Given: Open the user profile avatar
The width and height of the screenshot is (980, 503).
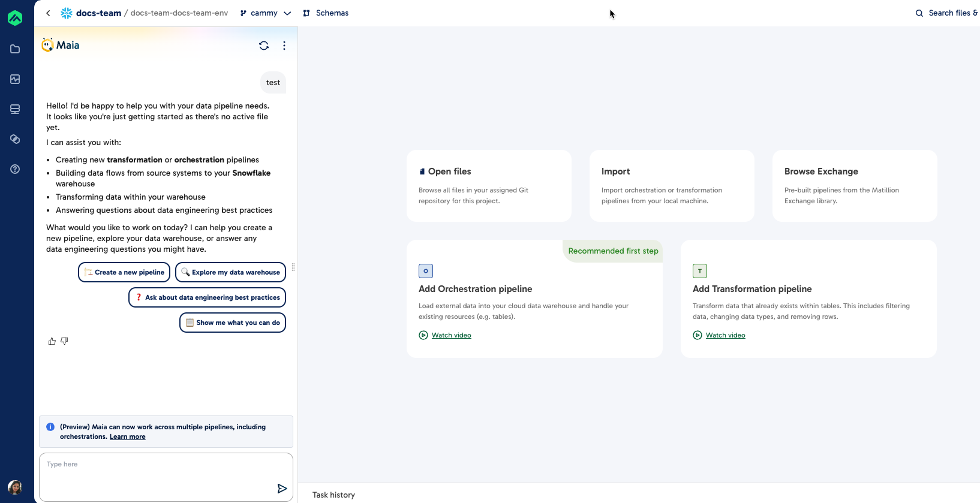Looking at the screenshot, I should point(15,487).
